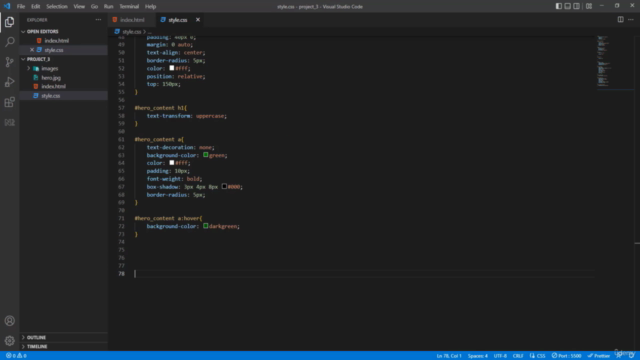Screen dimensions: 640x360
Task: Open index.html from Open Editors
Action: tap(57, 41)
